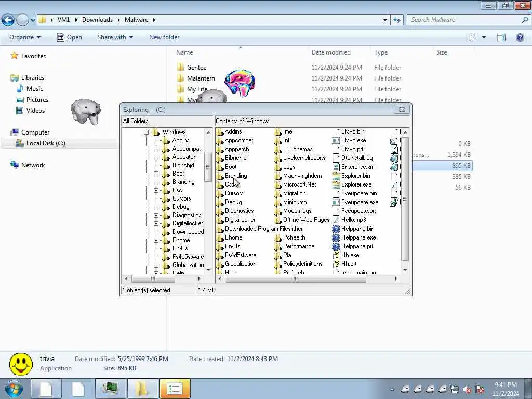532x399 pixels.
Task: Click the muted volume tray icon
Action: pos(467,389)
